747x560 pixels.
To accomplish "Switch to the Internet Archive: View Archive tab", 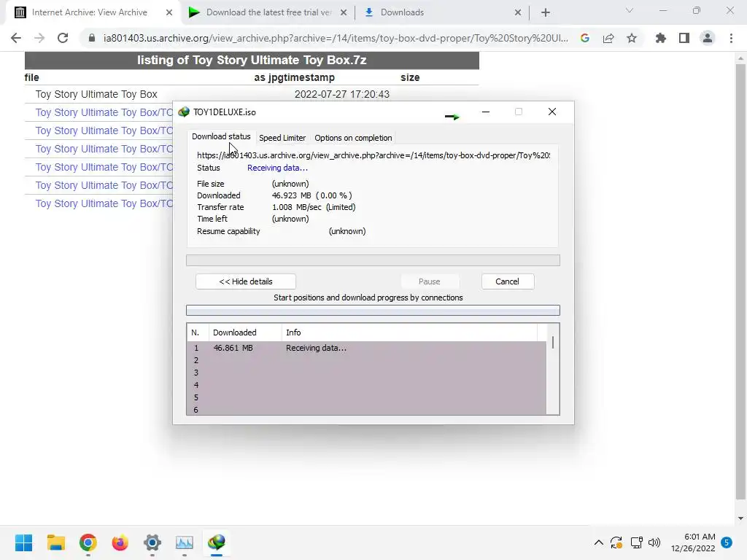I will click(x=89, y=12).
